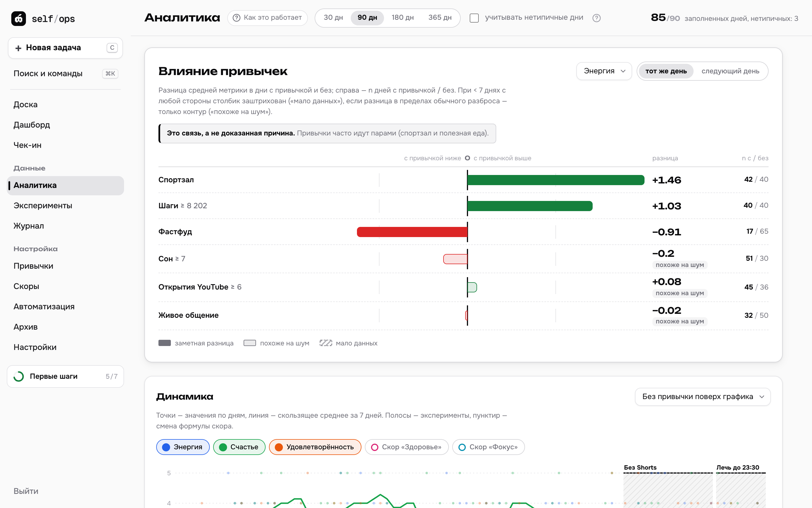Open help icon next to нетипичные дни
The height and width of the screenshot is (508, 812).
point(596,18)
